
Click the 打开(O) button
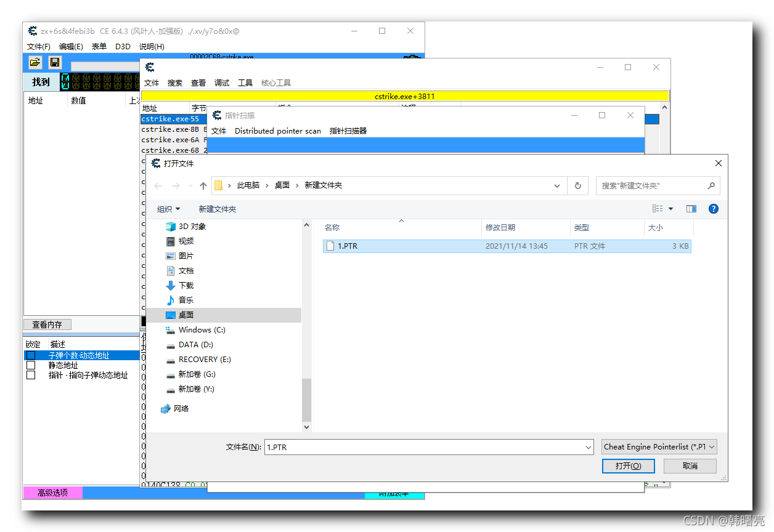click(628, 466)
